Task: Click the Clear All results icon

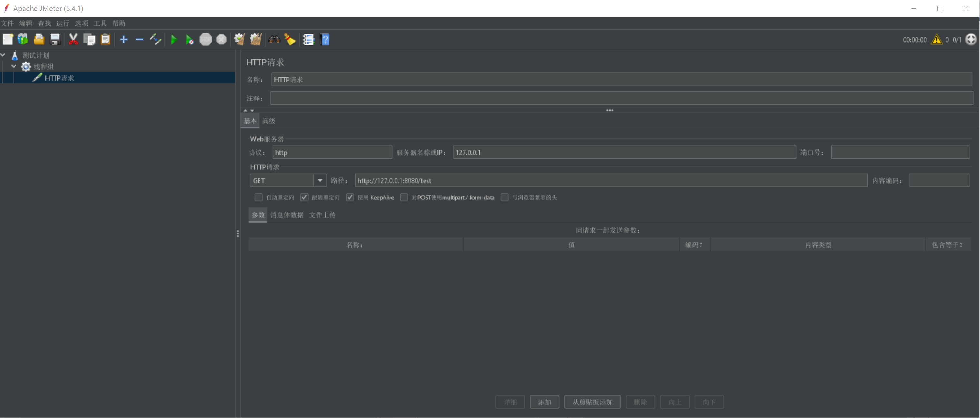Action: coord(256,40)
